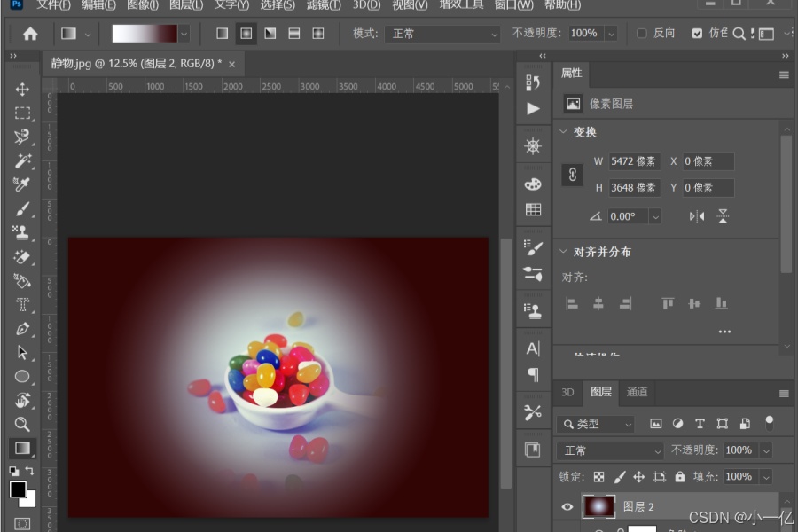Screen dimensions: 798x532
Task: Switch foreground and background colors
Action: pyautogui.click(x=29, y=471)
